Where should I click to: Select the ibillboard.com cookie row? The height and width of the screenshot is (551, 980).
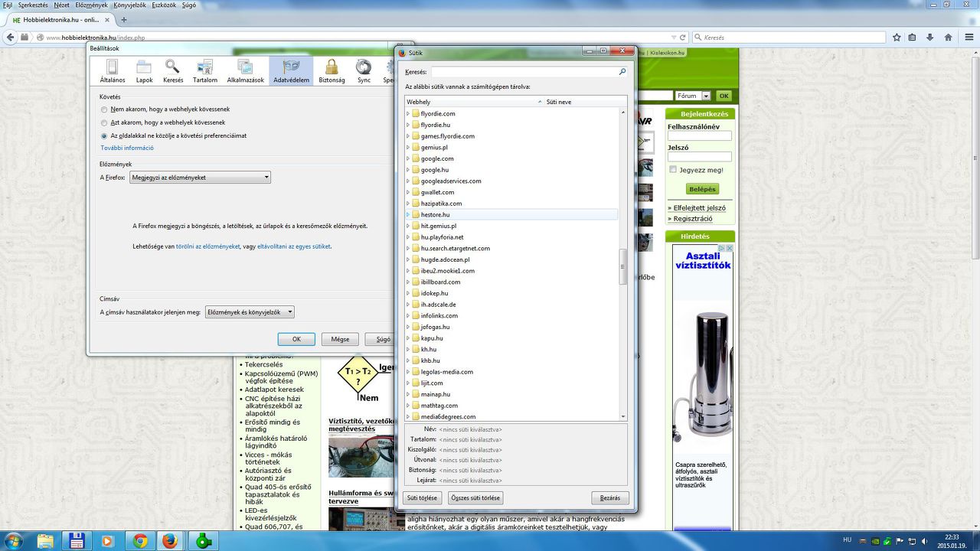tap(511, 282)
